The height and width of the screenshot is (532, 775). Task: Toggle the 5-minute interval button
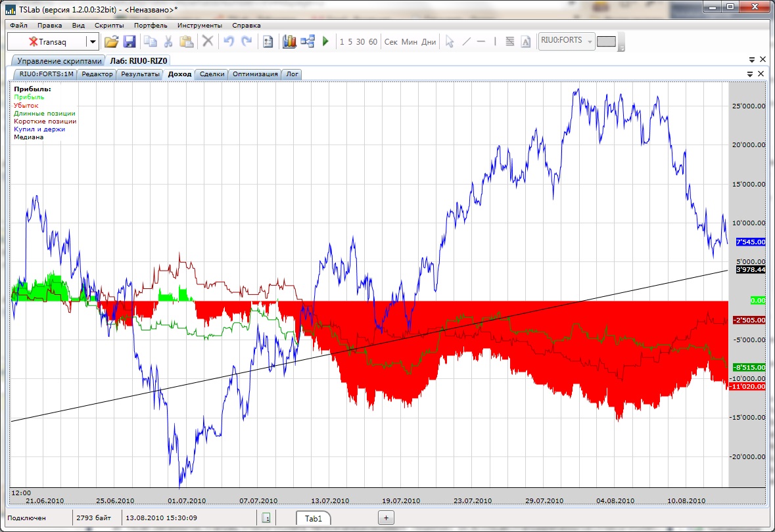coord(350,42)
